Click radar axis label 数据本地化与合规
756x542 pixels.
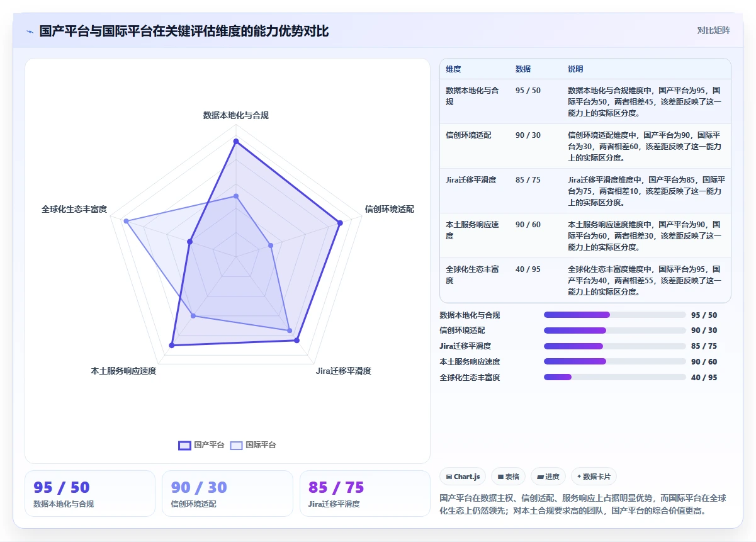[x=236, y=115]
